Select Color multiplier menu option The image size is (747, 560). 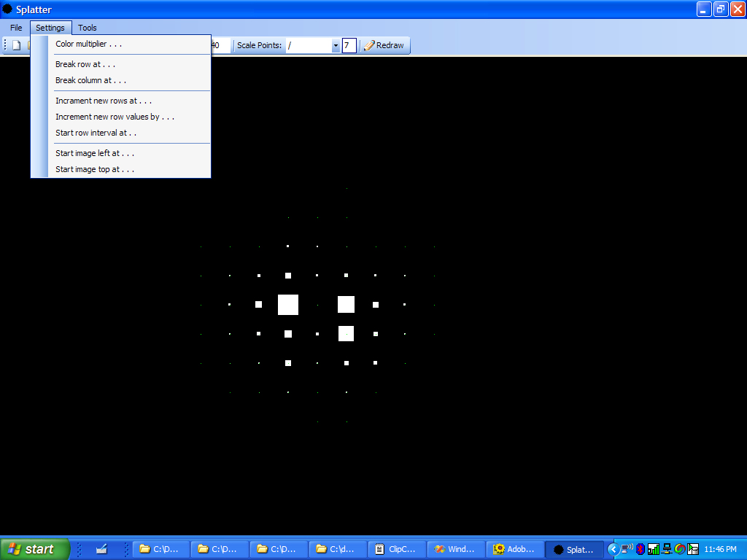click(x=89, y=44)
